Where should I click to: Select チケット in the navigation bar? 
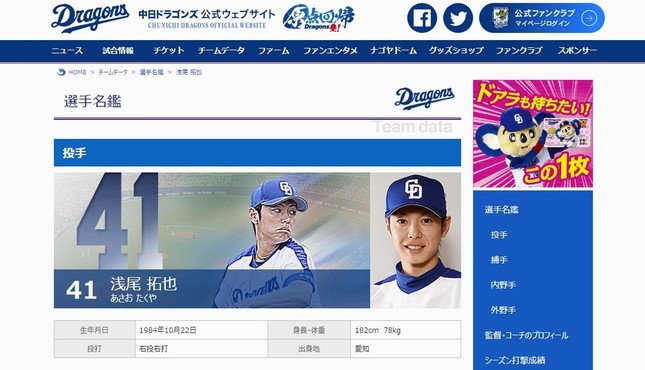click(x=169, y=51)
